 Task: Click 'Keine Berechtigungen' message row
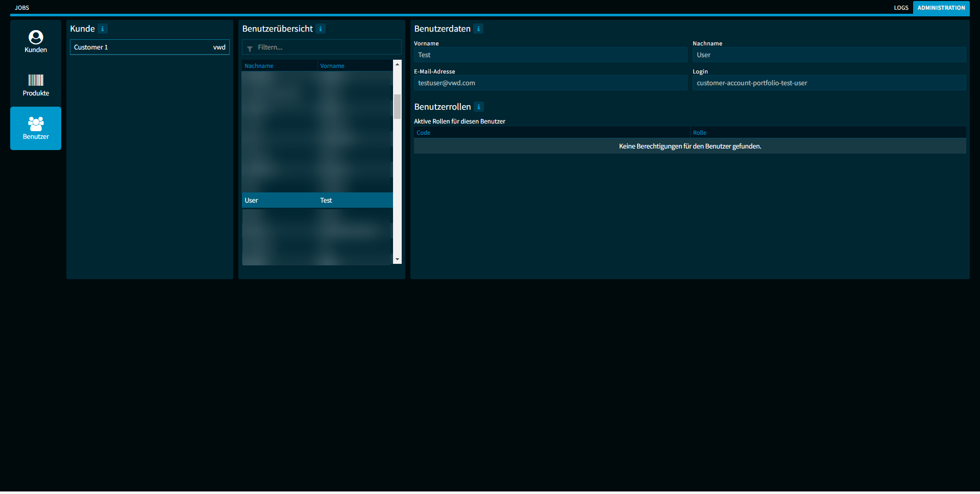pyautogui.click(x=690, y=146)
